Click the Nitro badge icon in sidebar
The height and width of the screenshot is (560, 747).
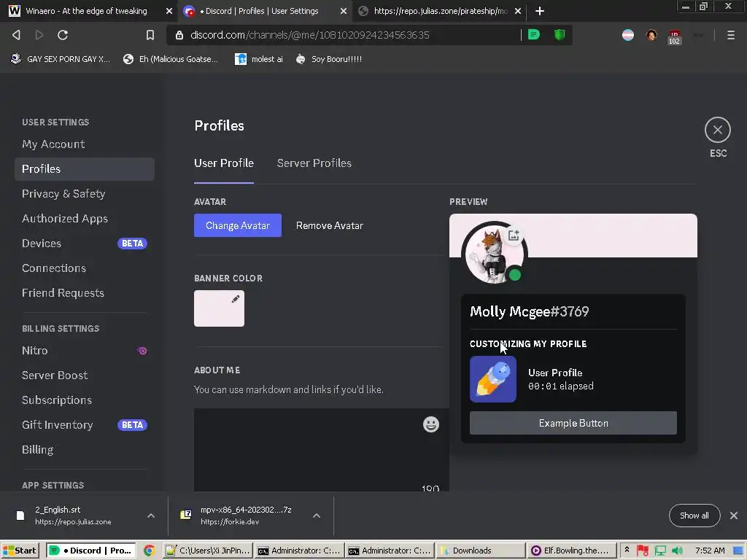click(142, 351)
